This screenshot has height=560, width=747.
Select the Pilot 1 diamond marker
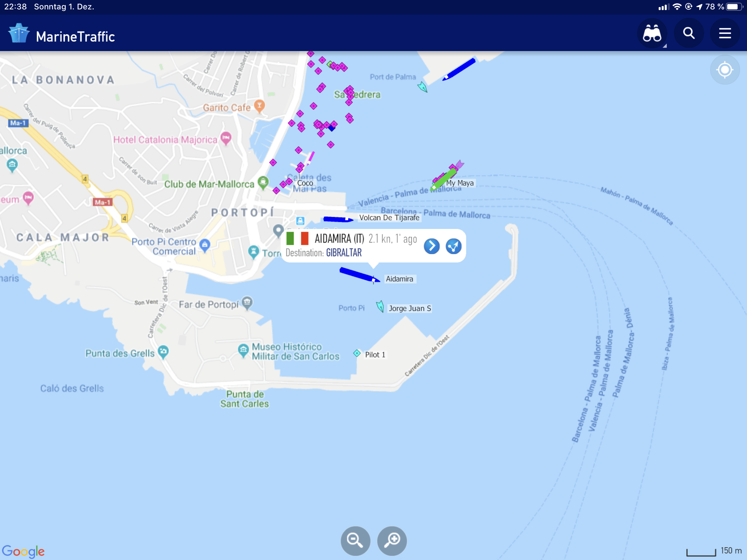[357, 354]
